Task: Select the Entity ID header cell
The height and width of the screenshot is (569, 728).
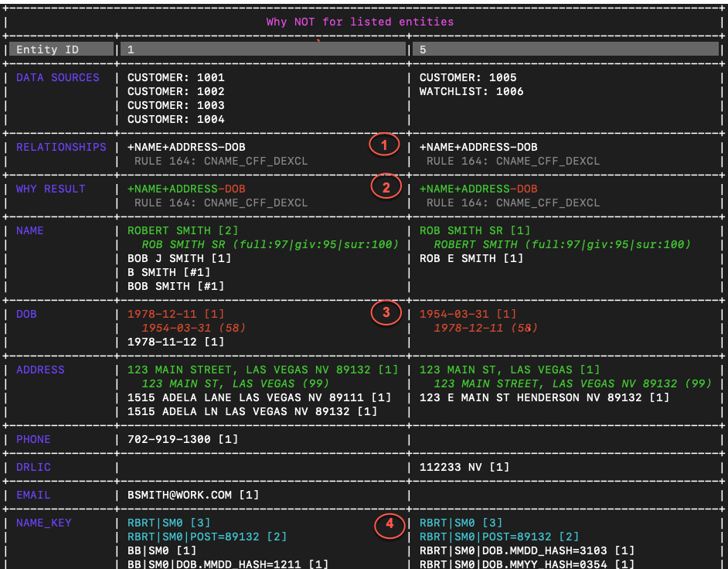Action: [61, 49]
